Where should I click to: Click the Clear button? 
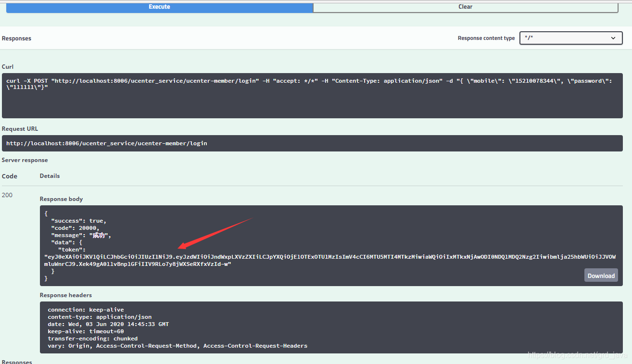pyautogui.click(x=465, y=7)
